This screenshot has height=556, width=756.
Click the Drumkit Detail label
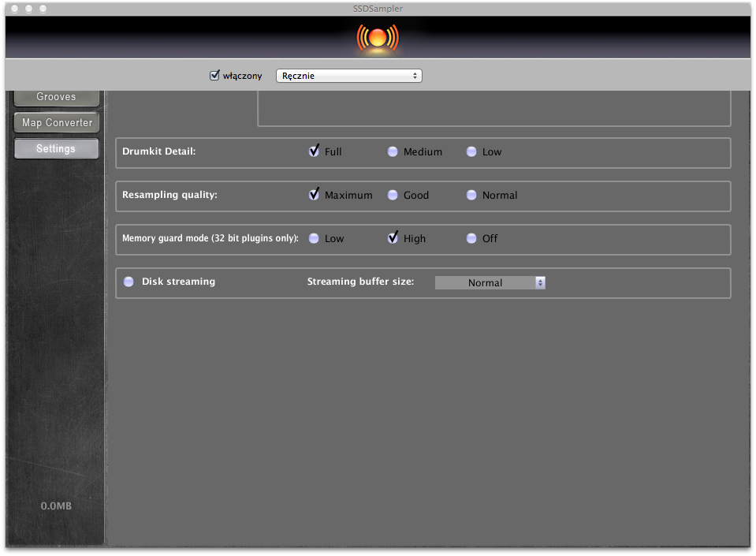point(158,151)
